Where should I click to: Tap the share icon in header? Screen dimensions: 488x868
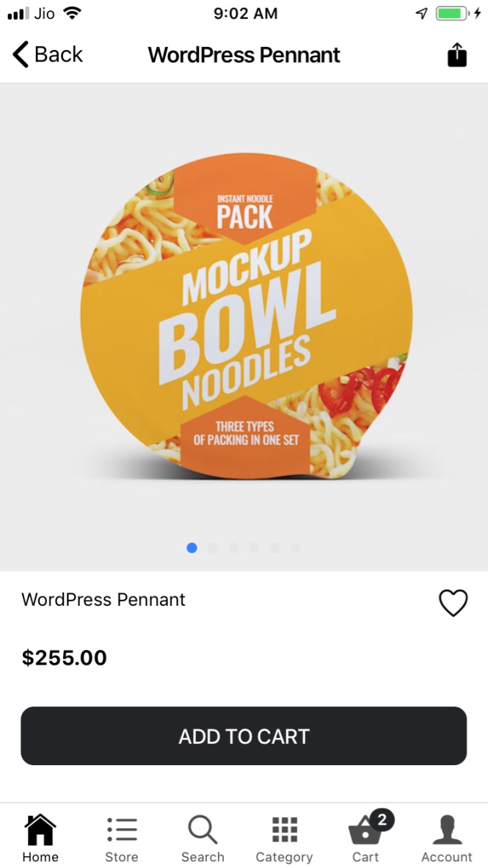coord(457,55)
